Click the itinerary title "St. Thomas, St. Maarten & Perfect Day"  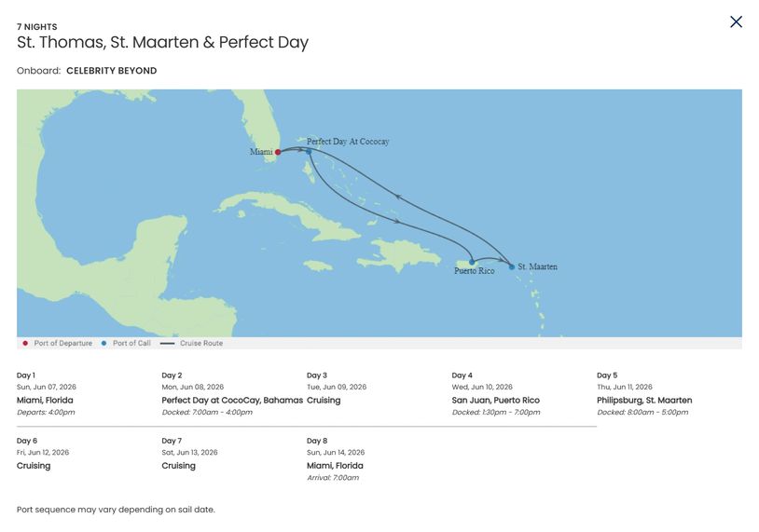point(162,42)
